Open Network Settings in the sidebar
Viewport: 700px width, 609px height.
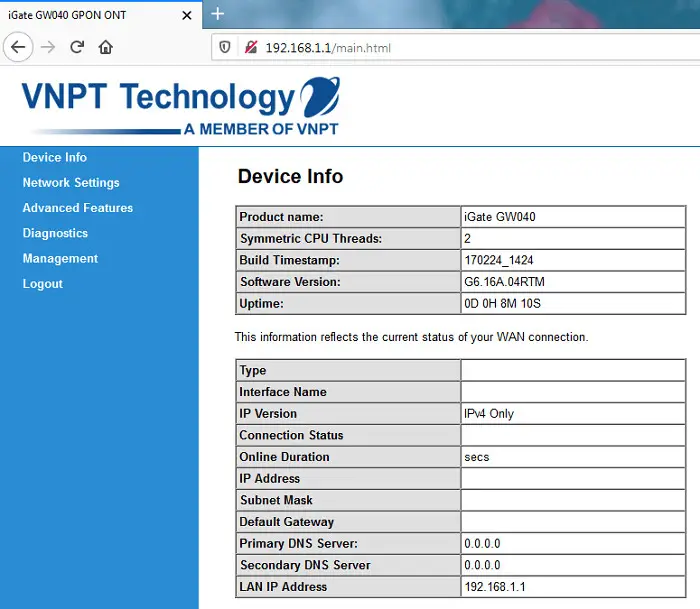click(71, 183)
